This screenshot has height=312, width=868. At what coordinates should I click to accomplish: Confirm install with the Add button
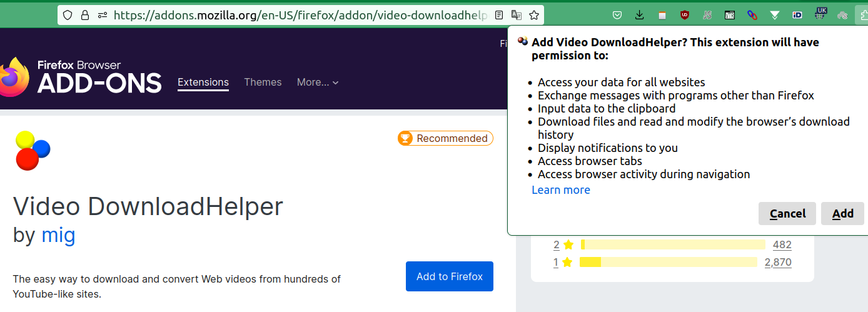[x=842, y=214]
